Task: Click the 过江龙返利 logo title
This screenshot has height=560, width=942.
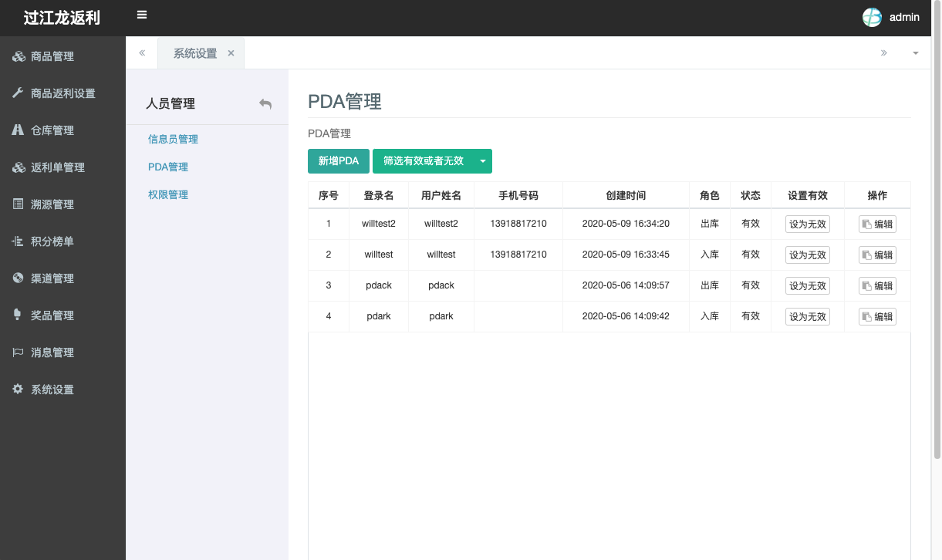Action: coord(62,18)
